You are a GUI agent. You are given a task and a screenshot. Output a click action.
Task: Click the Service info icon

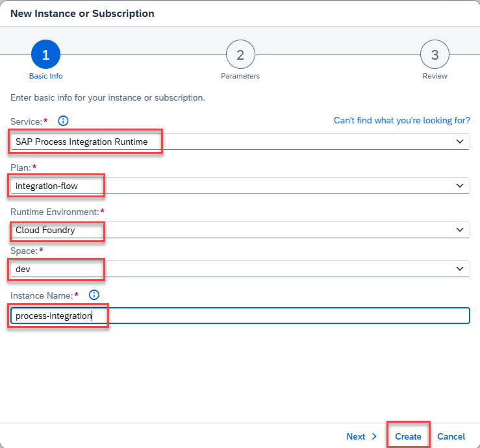63,121
